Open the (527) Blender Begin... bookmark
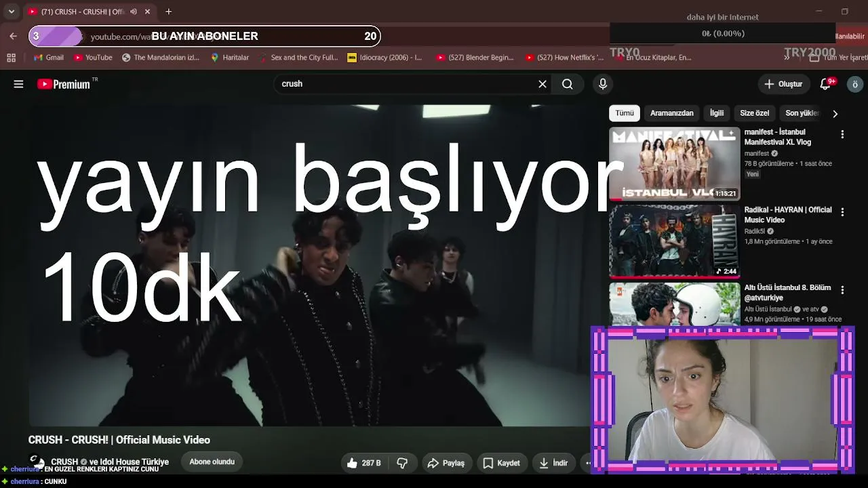 (475, 58)
